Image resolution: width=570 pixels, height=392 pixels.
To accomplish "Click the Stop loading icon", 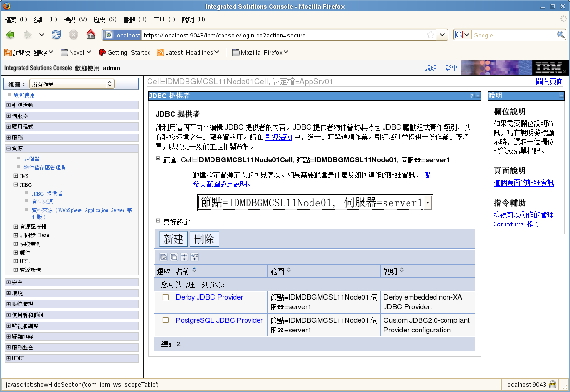I will point(74,35).
